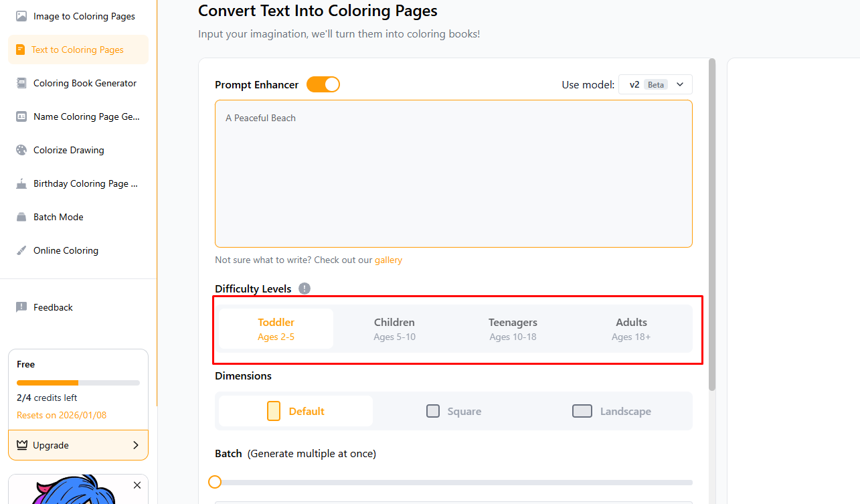Click the Image to Coloring Pages icon

[x=21, y=16]
